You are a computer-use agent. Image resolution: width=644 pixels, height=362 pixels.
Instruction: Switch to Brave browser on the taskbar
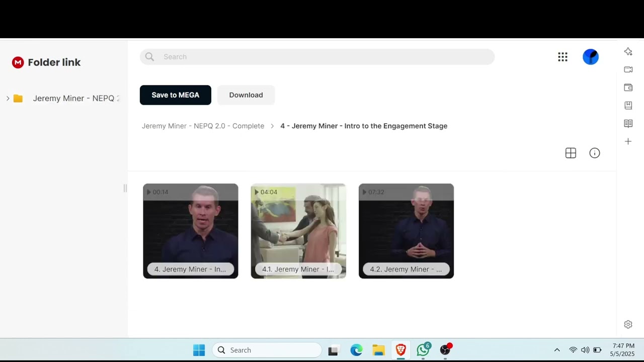[x=401, y=350]
